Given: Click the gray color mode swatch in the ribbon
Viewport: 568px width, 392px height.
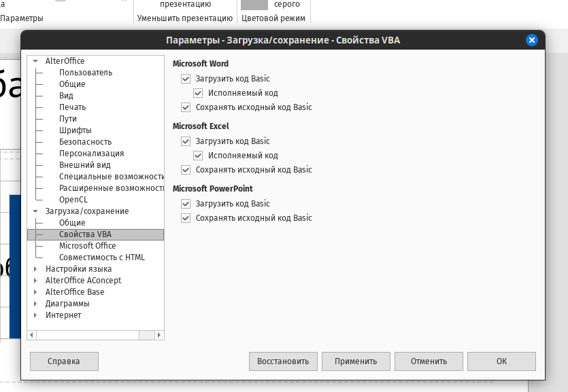Looking at the screenshot, I should click(254, 4).
